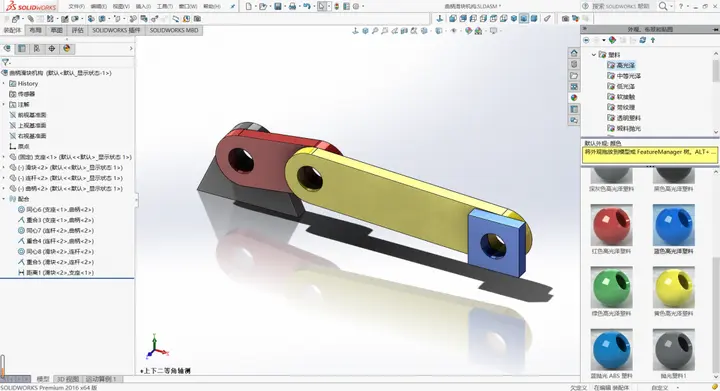The width and height of the screenshot is (720, 391).
Task: Select the 距离1 (滑块<2>,支座<1>) mate
Action: point(56,273)
